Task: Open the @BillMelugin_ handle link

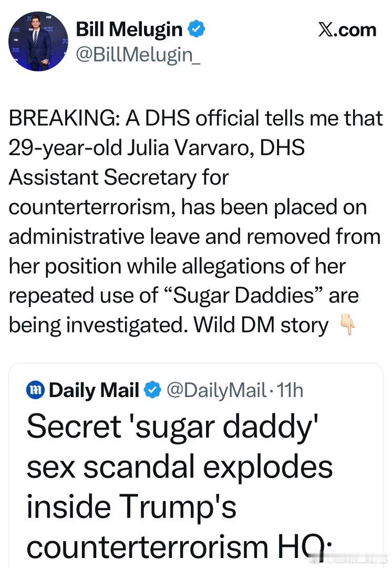Action: (139, 55)
